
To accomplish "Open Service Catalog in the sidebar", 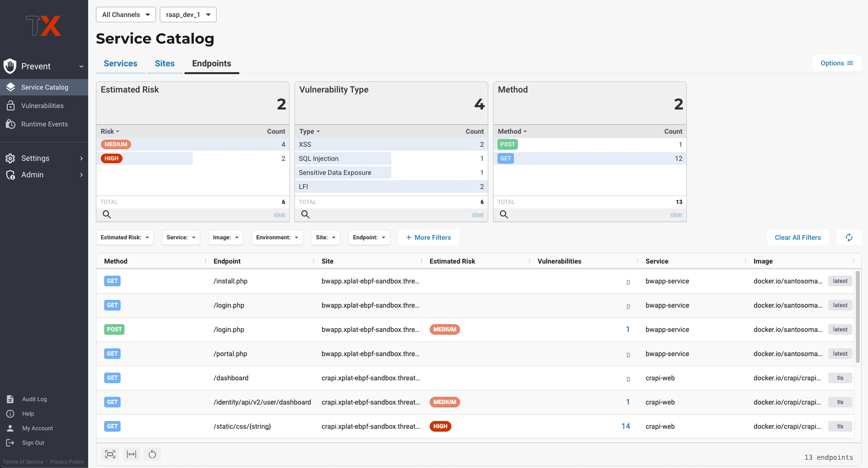I will [44, 87].
